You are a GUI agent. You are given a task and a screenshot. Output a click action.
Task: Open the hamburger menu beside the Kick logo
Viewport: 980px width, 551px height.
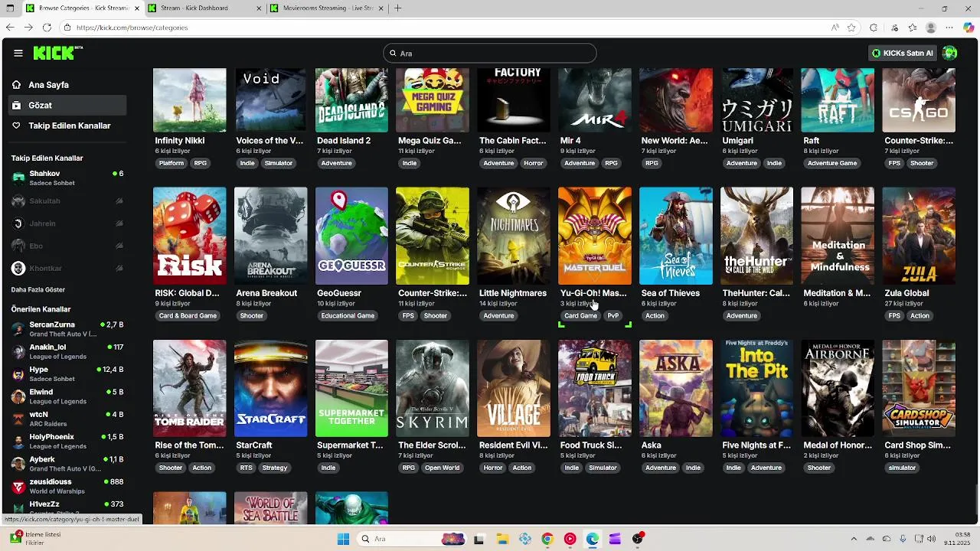pyautogui.click(x=18, y=54)
